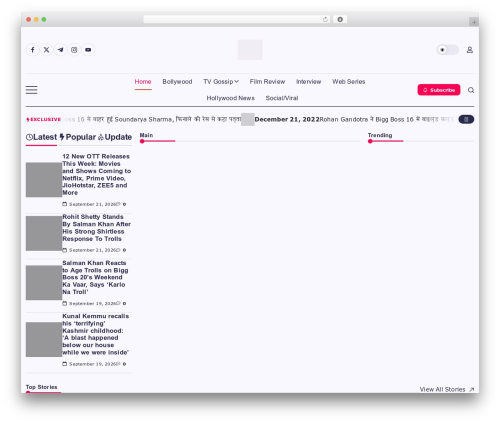Click the thumbnail of the Rohit Shetty article
The height and width of the screenshot is (423, 500).
click(44, 233)
